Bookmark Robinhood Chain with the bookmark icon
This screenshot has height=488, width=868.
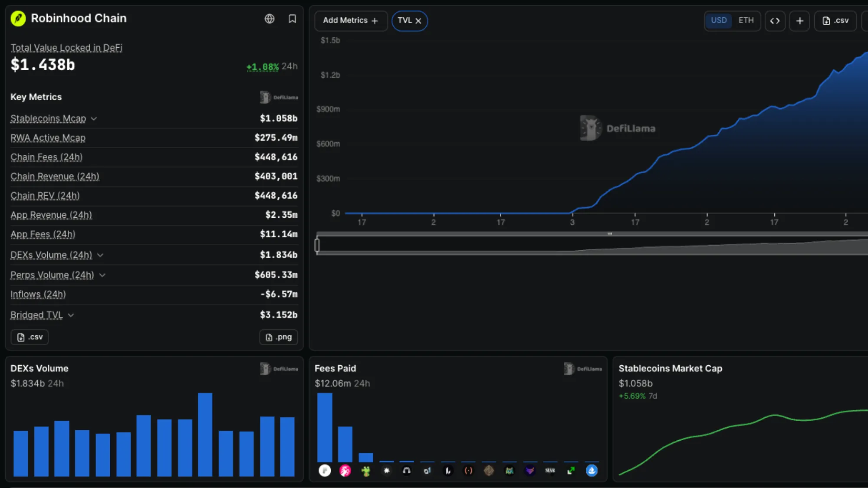292,19
